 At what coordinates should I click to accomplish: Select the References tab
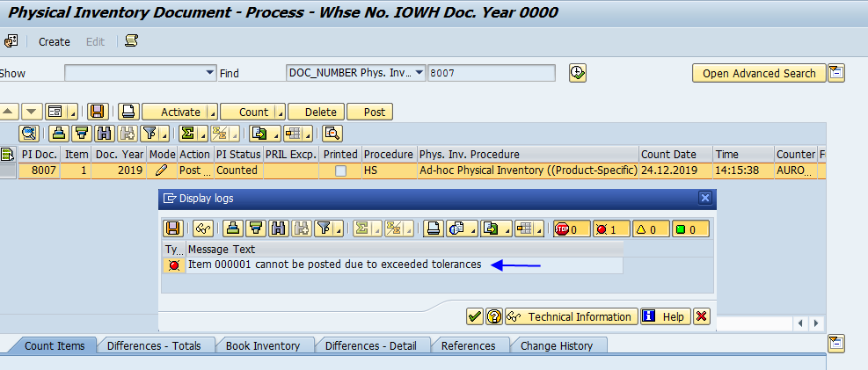469,345
